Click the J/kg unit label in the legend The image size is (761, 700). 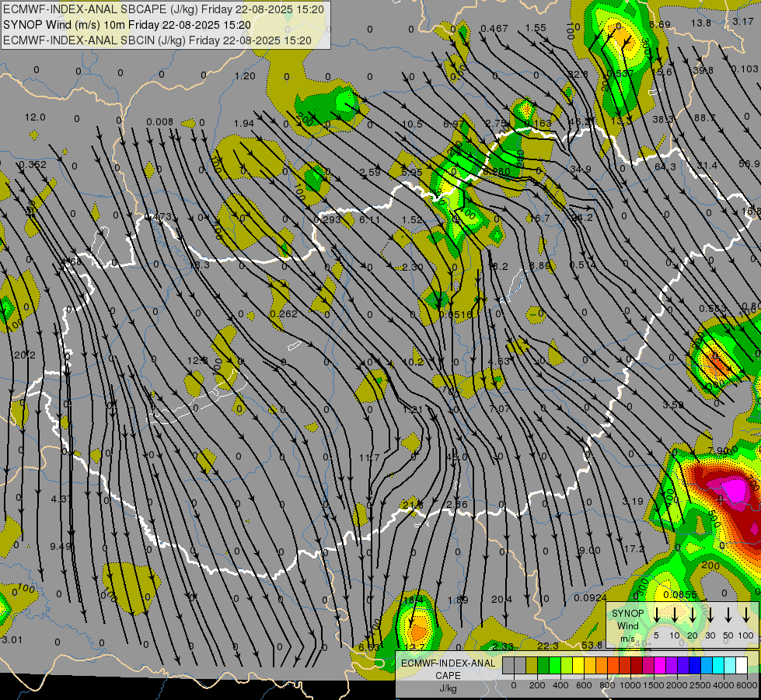[x=448, y=688]
